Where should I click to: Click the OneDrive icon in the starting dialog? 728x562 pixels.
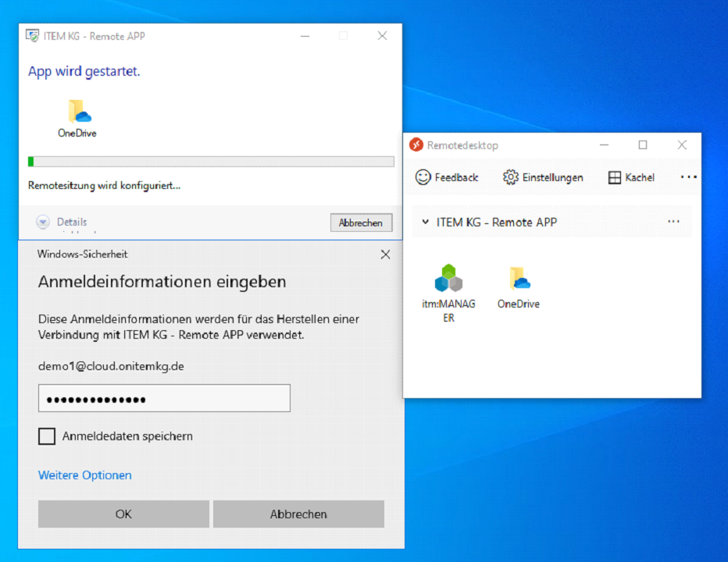coord(79,112)
